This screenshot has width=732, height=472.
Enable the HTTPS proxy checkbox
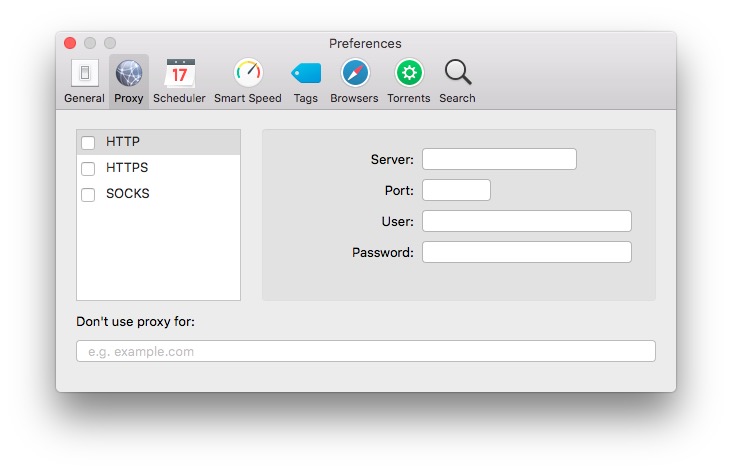pos(88,168)
